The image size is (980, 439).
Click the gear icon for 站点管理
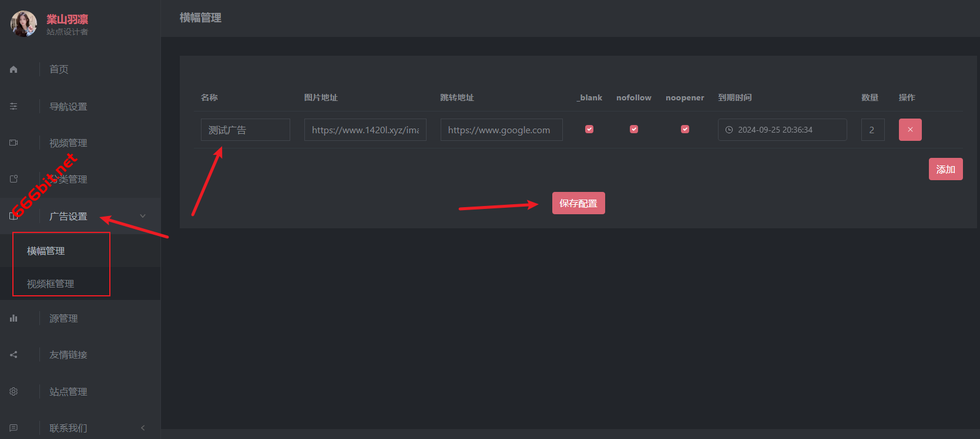click(14, 391)
